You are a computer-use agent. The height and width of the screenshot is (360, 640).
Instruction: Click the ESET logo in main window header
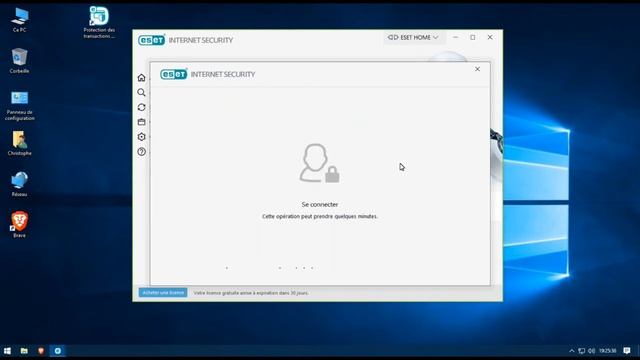click(x=151, y=40)
